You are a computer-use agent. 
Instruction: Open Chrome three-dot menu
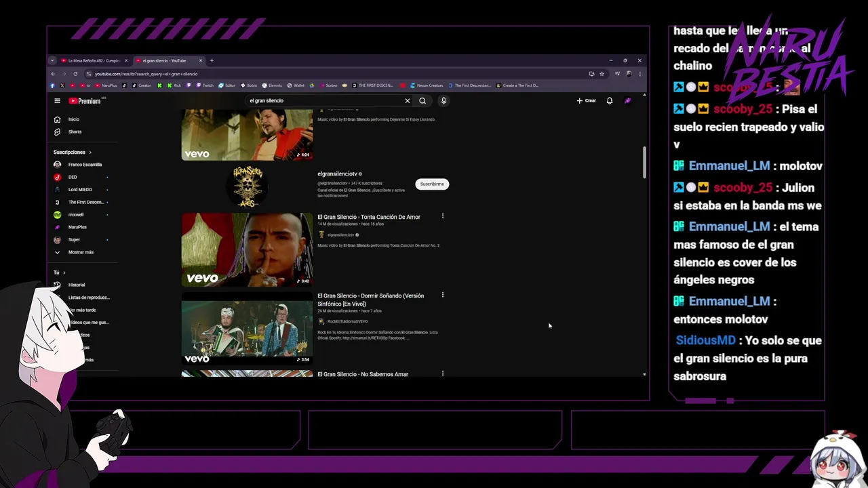tap(639, 74)
